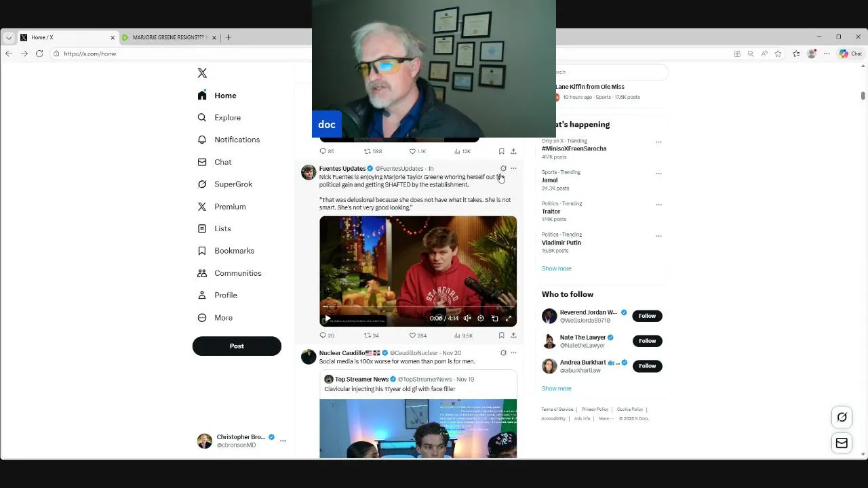The width and height of the screenshot is (868, 488).
Task: Add page to browser favorites star
Action: pyautogui.click(x=778, y=54)
